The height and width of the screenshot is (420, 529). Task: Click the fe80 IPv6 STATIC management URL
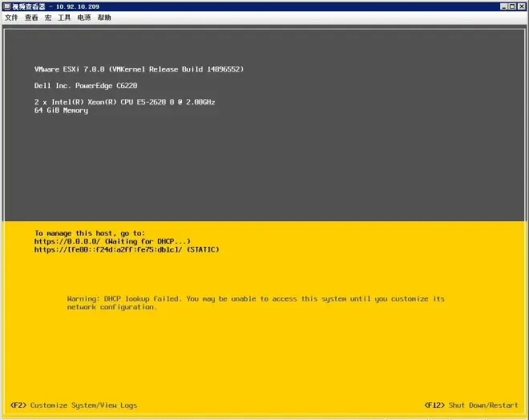(x=127, y=249)
